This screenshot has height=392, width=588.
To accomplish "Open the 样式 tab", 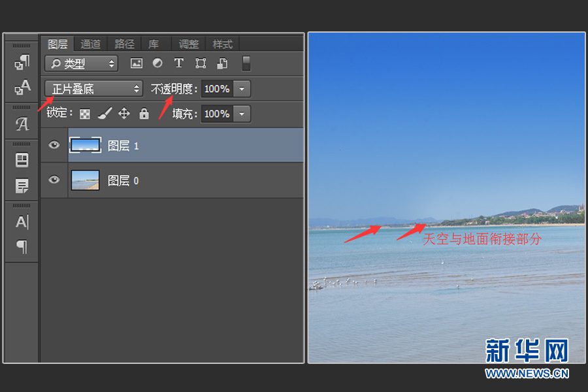I will (222, 44).
